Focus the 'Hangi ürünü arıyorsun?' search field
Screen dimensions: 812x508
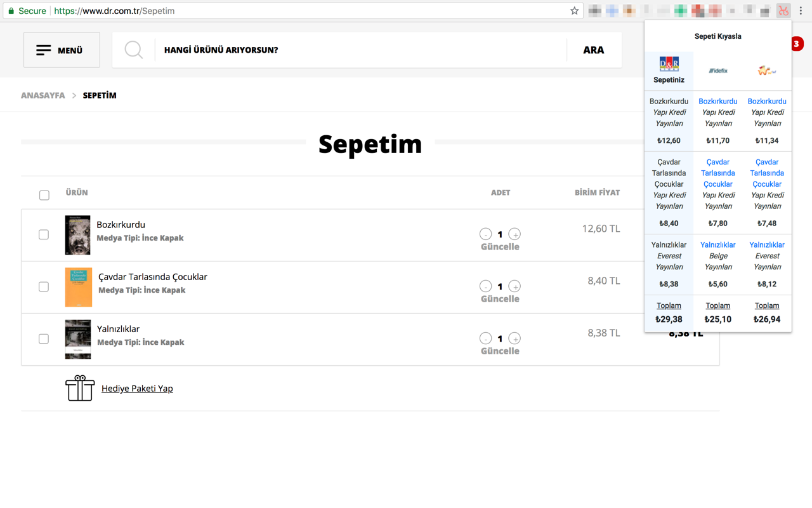click(362, 50)
